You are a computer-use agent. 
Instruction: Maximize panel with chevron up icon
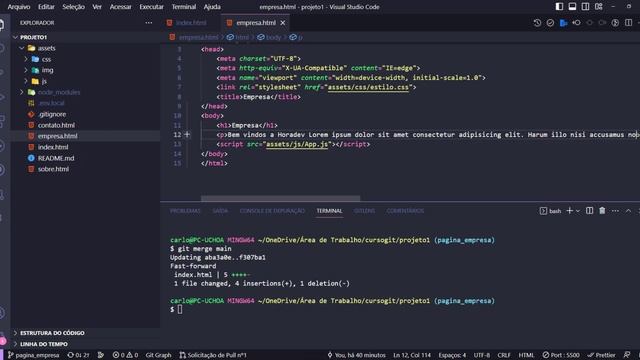pyautogui.click(x=628, y=211)
